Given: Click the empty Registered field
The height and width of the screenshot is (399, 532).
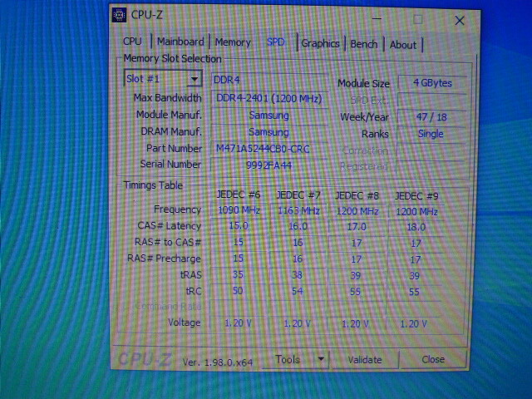Looking at the screenshot, I should (x=431, y=166).
